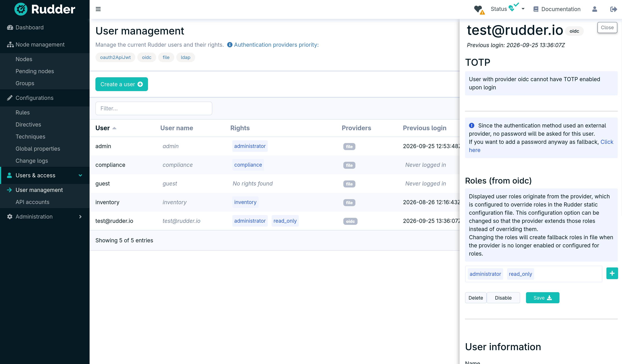Click the green plus add role button
Screen dimensions: 622x364
pyautogui.click(x=612, y=273)
